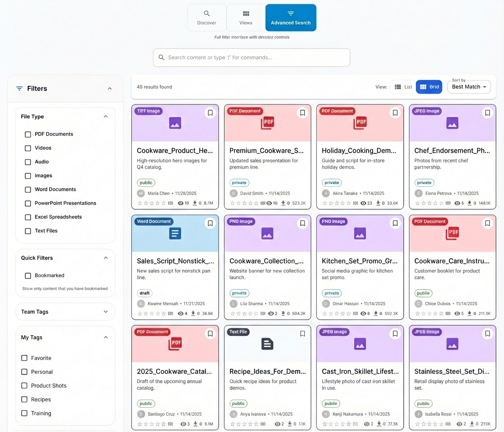Image resolution: width=504 pixels, height=432 pixels.
Task: Switch to the Views tab
Action: pos(246,18)
